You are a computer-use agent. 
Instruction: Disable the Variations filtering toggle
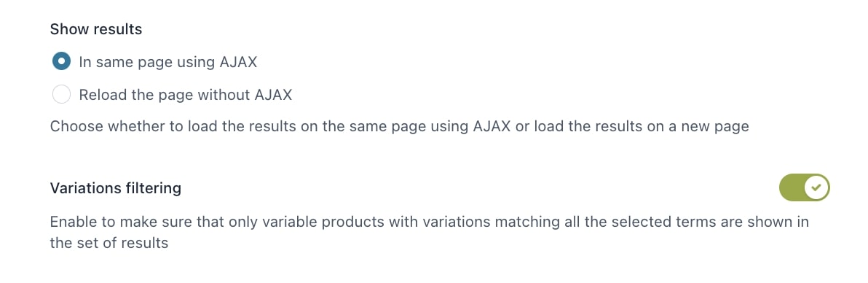[x=805, y=188]
